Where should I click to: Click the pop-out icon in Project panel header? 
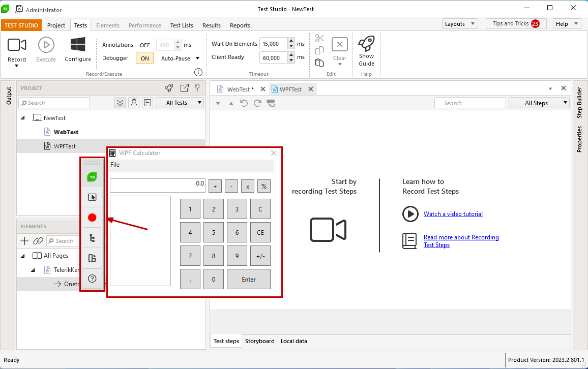pos(185,88)
